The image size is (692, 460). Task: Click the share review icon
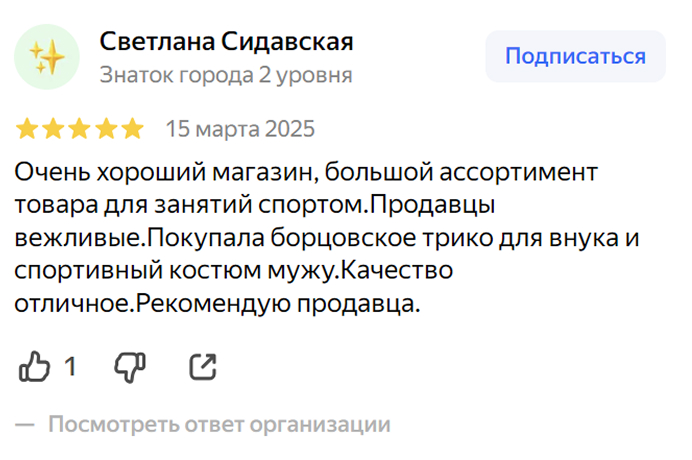203,367
